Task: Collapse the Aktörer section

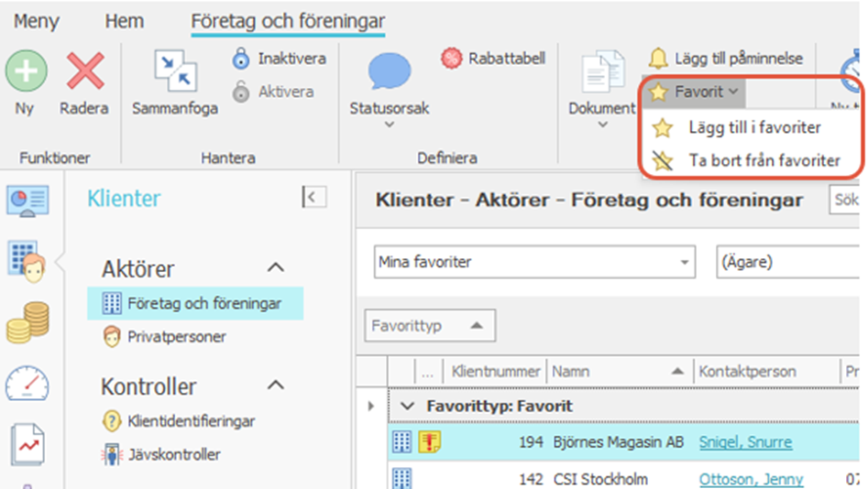Action: click(275, 268)
